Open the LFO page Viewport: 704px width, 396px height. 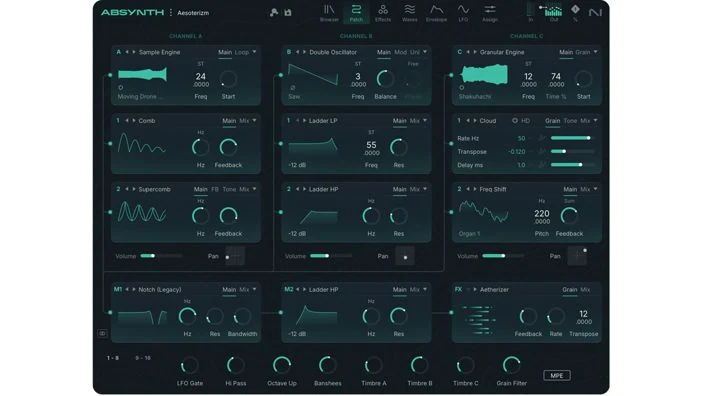463,13
